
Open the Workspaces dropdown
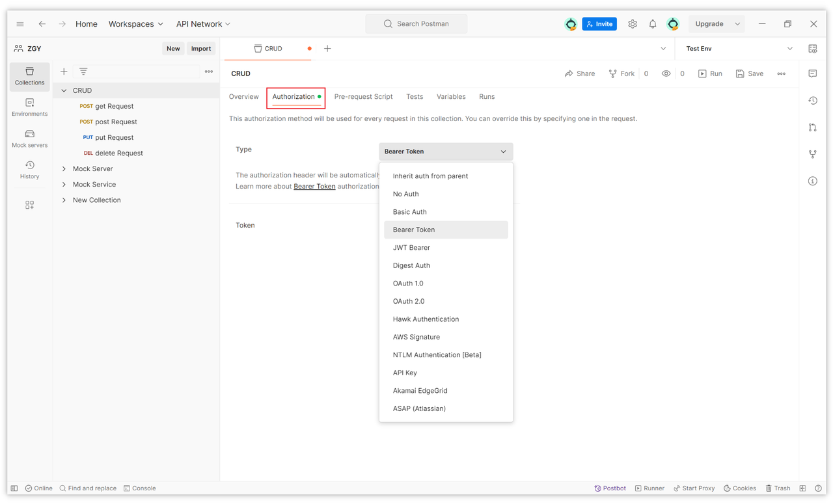coord(136,24)
